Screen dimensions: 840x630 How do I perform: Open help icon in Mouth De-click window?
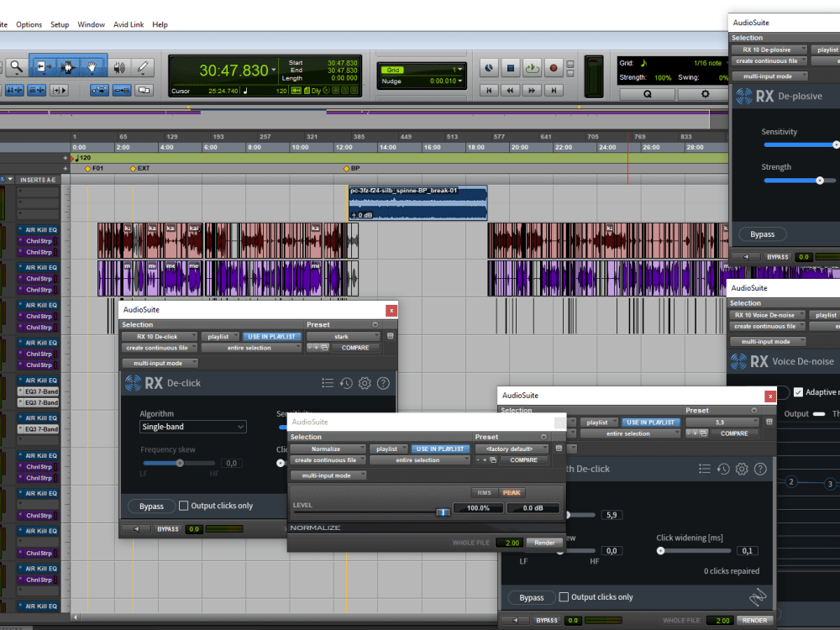point(760,469)
